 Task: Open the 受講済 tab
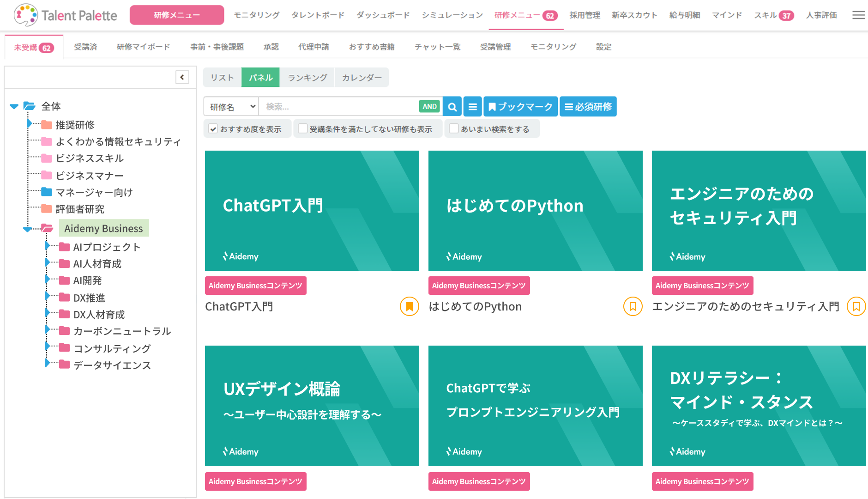[x=85, y=47]
